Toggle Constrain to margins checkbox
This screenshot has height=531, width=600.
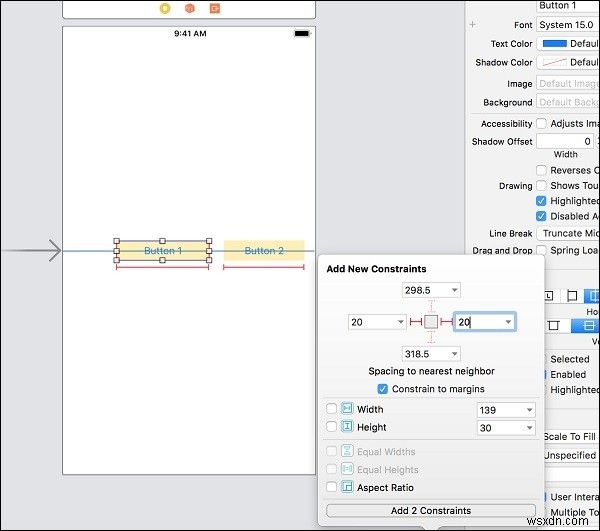pos(382,389)
